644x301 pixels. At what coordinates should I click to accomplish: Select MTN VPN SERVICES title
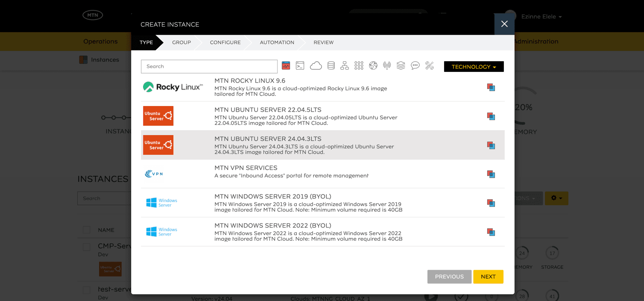pos(246,168)
